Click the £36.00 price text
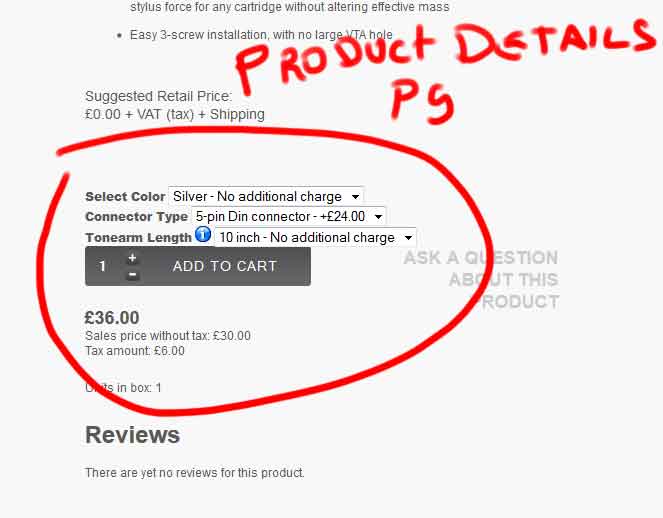The height and width of the screenshot is (518, 663). [x=112, y=318]
